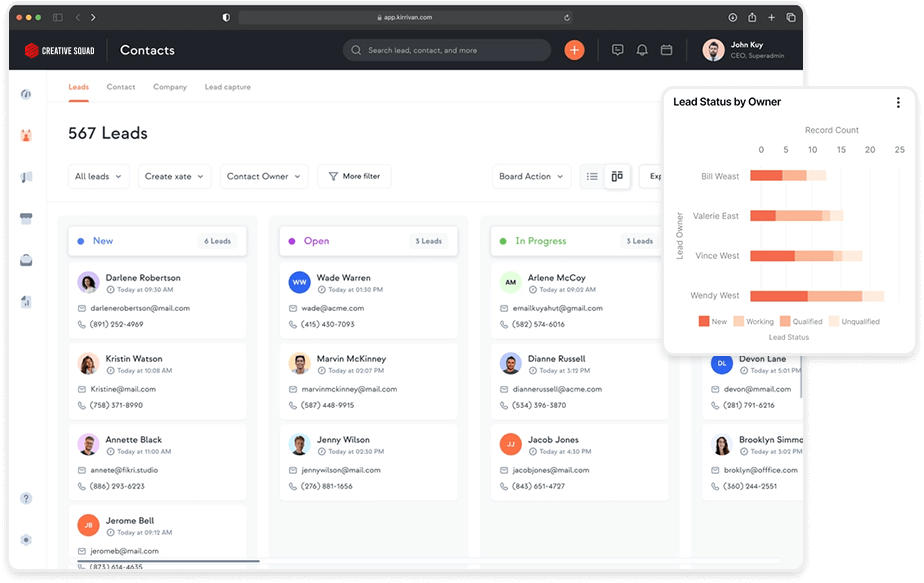The width and height of the screenshot is (924, 583).
Task: Open the Create xate dropdown
Action: [x=174, y=176]
